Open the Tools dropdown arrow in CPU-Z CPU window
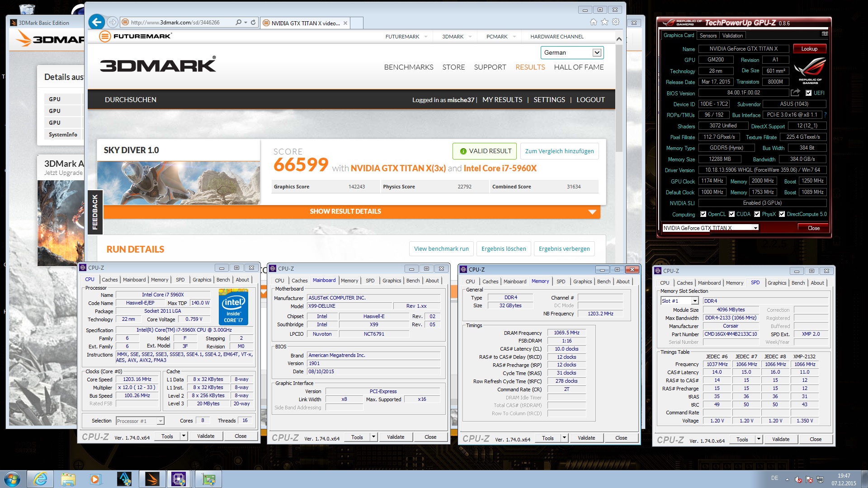This screenshot has width=868, height=488. (x=184, y=436)
